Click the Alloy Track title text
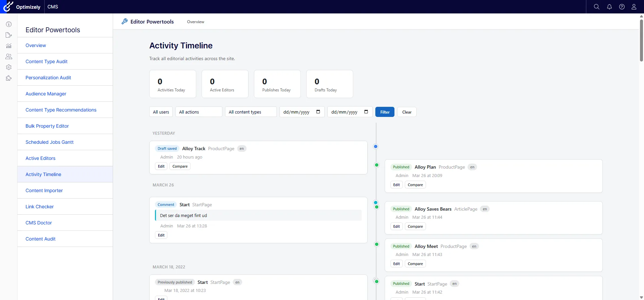The height and width of the screenshot is (300, 644). tap(194, 148)
